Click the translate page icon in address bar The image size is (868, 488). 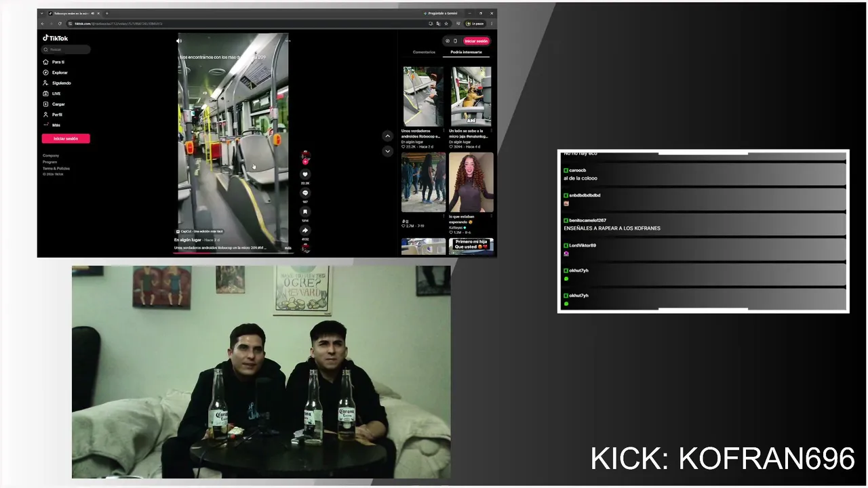pyautogui.click(x=438, y=24)
